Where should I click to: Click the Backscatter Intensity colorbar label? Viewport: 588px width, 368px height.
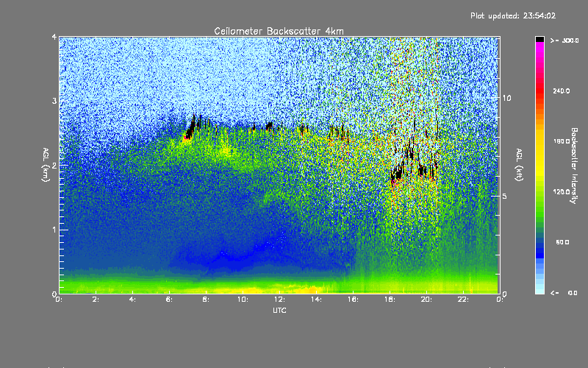(x=574, y=165)
